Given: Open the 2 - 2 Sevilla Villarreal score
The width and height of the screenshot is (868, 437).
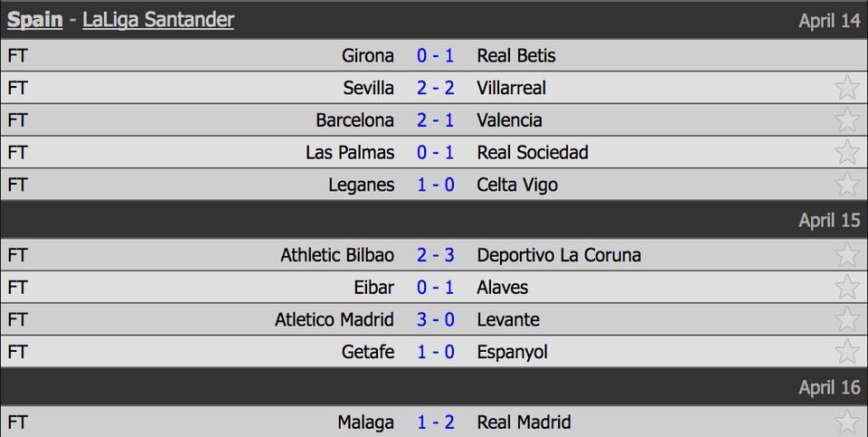Looking at the screenshot, I should click(436, 88).
